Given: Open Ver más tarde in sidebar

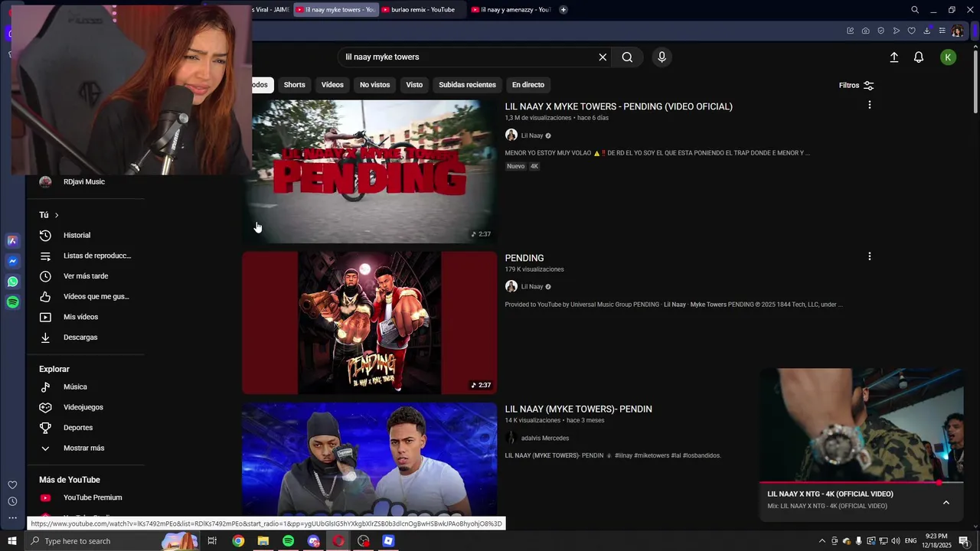Looking at the screenshot, I should click(x=85, y=276).
